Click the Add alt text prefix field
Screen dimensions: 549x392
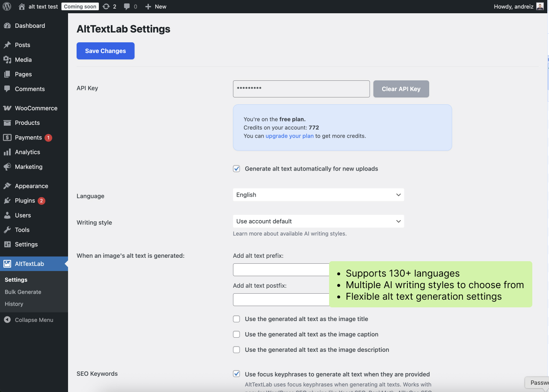tap(281, 270)
